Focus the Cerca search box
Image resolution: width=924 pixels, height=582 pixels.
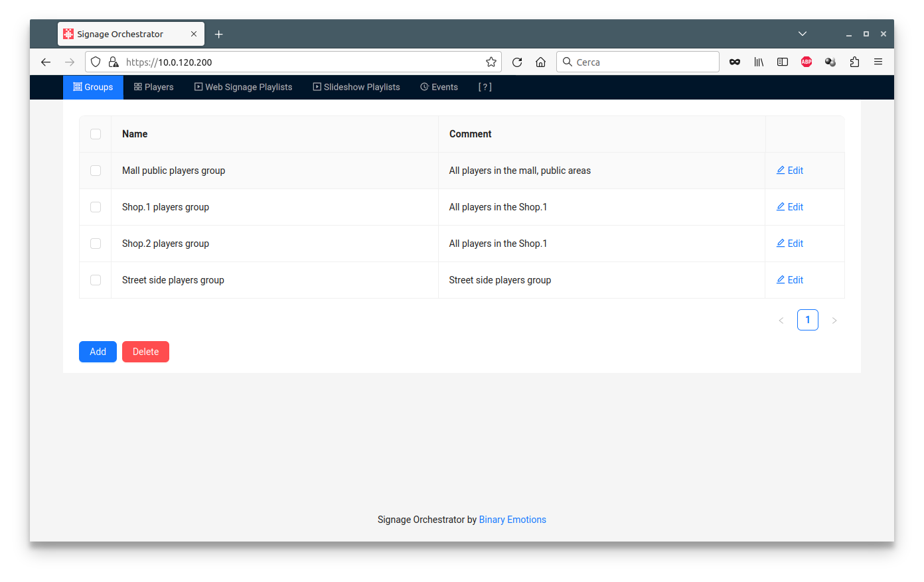[x=638, y=62]
